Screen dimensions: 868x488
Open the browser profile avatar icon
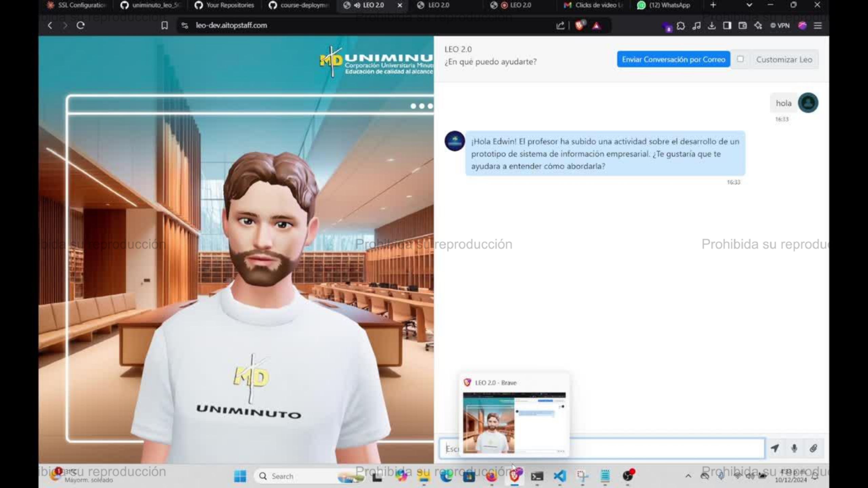(x=802, y=25)
